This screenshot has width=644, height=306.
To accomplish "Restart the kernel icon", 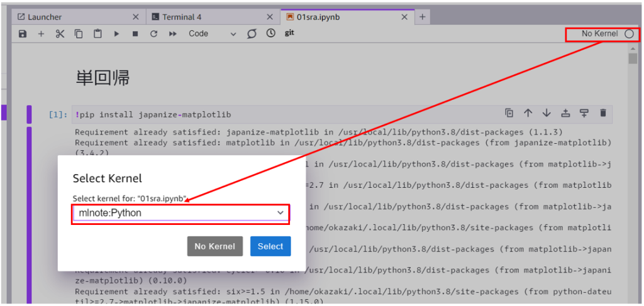I will click(x=153, y=34).
